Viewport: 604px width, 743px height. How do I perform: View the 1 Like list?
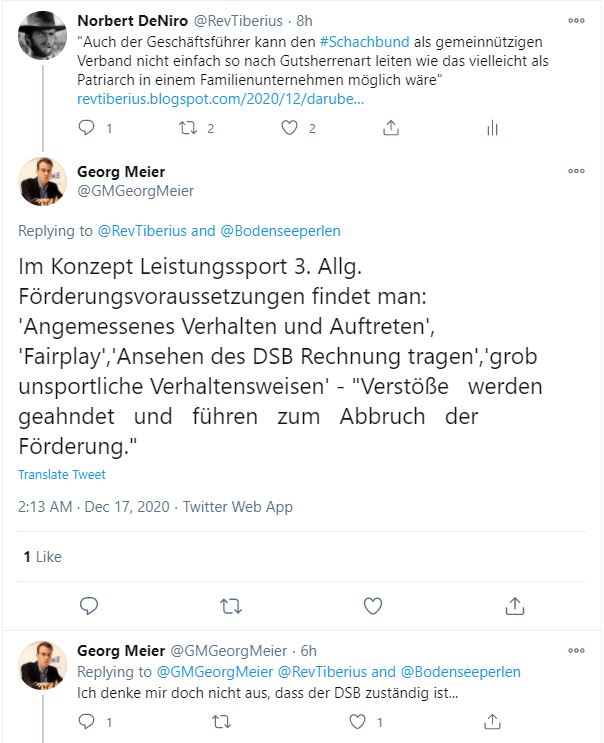[43, 556]
